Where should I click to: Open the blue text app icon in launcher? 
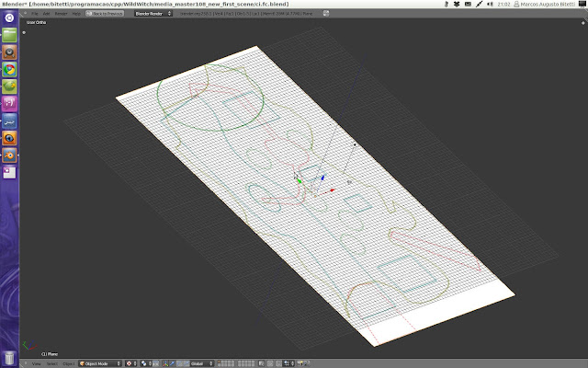coord(9,121)
